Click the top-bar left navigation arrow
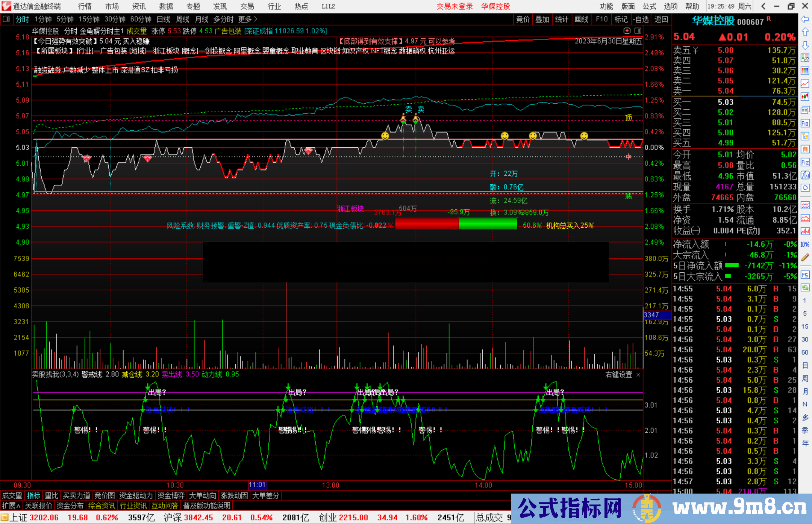The height and width of the screenshot is (524, 812). click(763, 6)
